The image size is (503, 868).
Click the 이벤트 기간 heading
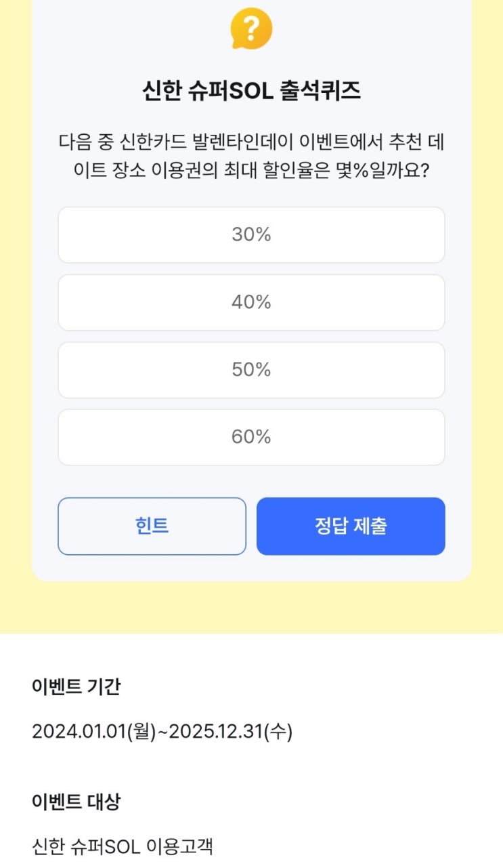pos(76,686)
